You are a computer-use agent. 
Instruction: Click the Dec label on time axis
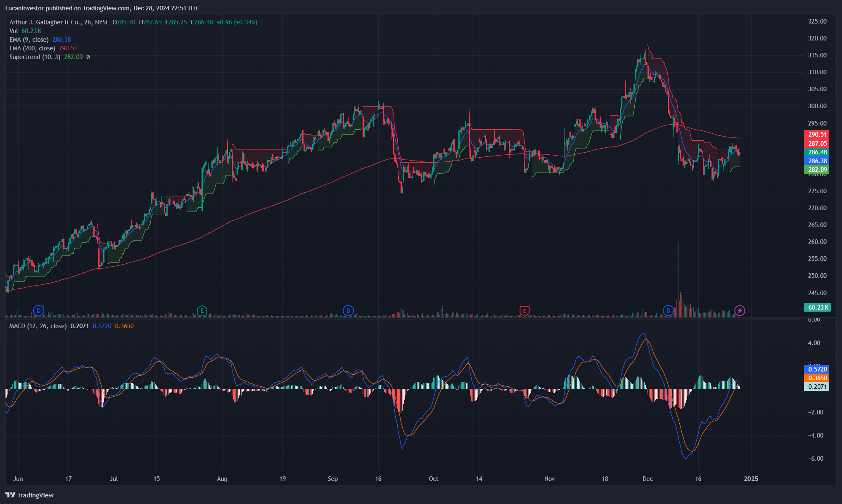coord(648,479)
